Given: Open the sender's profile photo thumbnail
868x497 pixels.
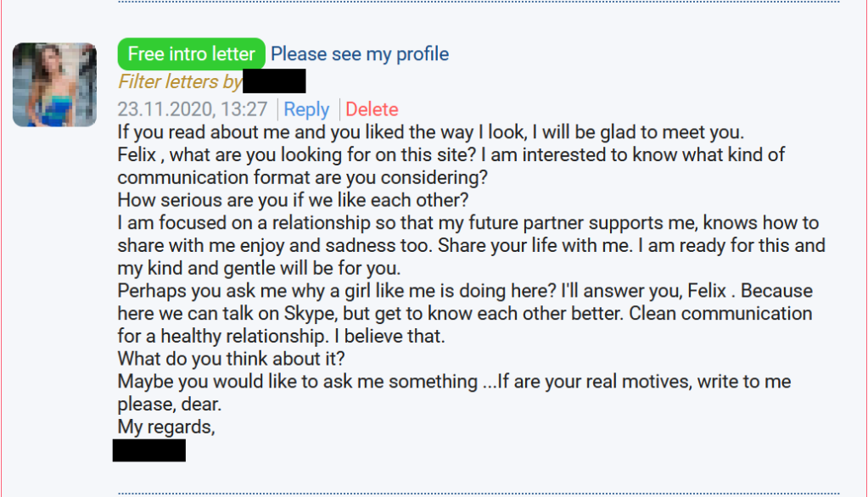Looking at the screenshot, I should 54,85.
